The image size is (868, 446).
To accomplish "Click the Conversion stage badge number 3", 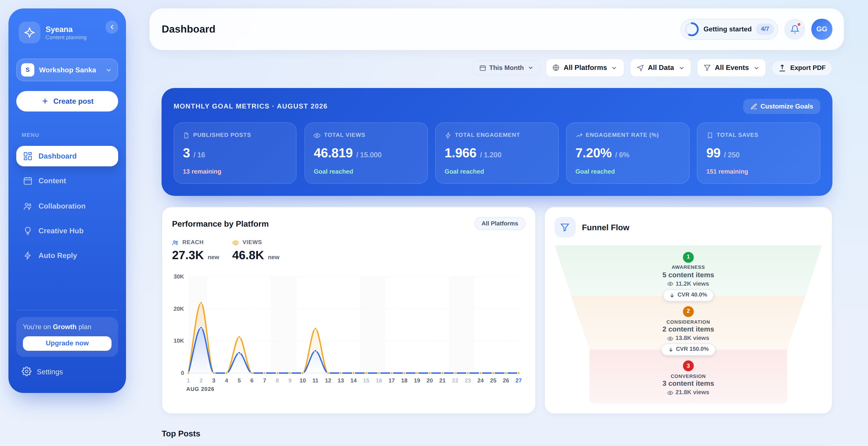I will pos(688,366).
